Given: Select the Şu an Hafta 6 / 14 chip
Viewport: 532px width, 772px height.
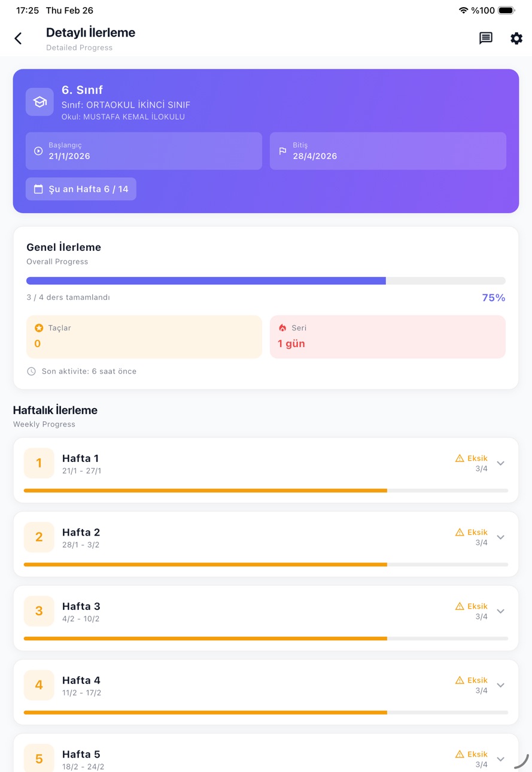Looking at the screenshot, I should (x=81, y=189).
